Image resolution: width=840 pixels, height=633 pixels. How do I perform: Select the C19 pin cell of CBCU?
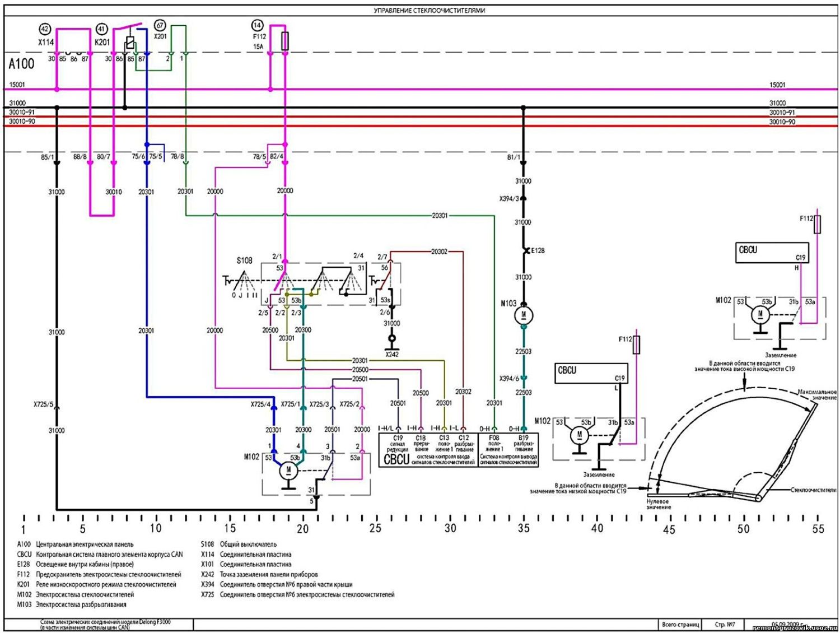(x=398, y=445)
